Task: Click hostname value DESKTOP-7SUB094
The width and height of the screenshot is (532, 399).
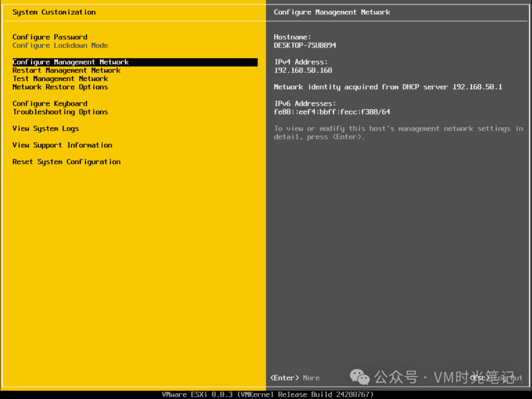Action: click(305, 45)
